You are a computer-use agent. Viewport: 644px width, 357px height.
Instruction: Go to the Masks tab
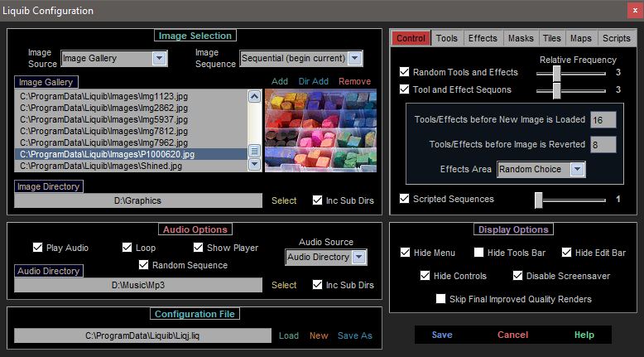521,38
